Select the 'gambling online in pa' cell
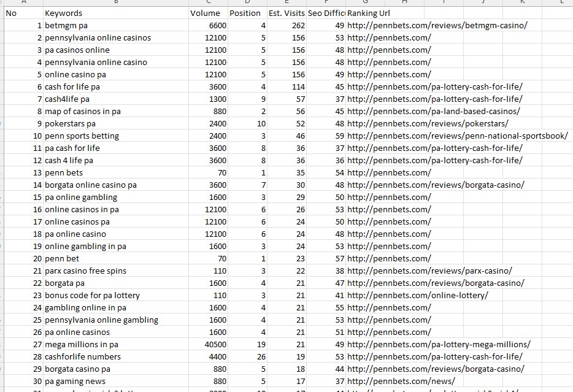The width and height of the screenshot is (573, 392). click(x=116, y=307)
